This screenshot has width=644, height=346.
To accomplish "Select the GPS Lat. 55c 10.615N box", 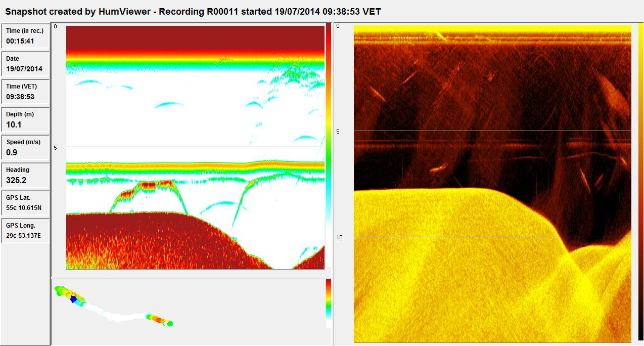I will (25, 203).
